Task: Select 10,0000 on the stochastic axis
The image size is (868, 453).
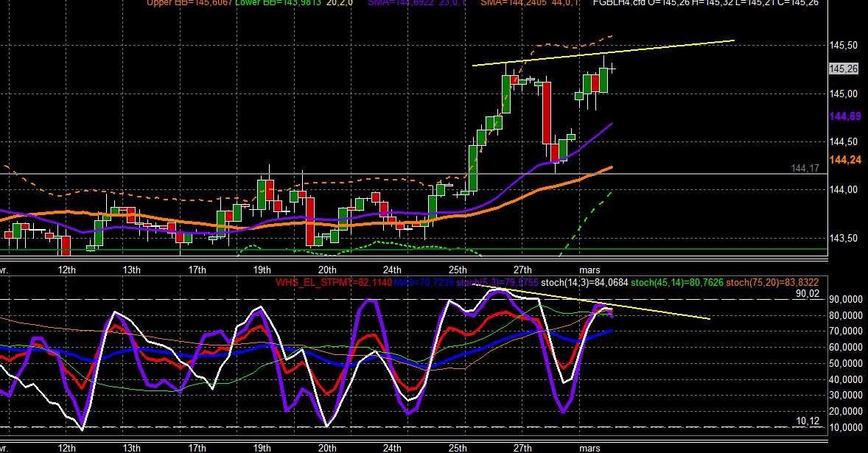Action: (x=845, y=427)
